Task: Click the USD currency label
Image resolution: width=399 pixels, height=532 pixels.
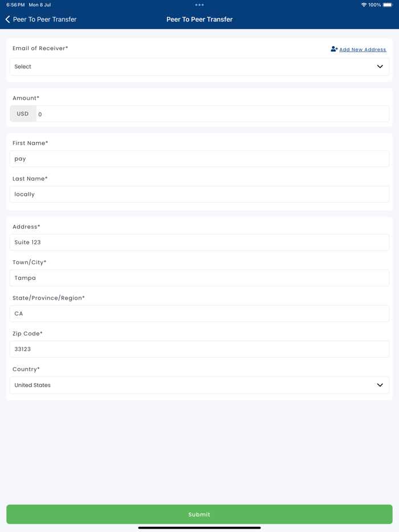Action: click(23, 113)
